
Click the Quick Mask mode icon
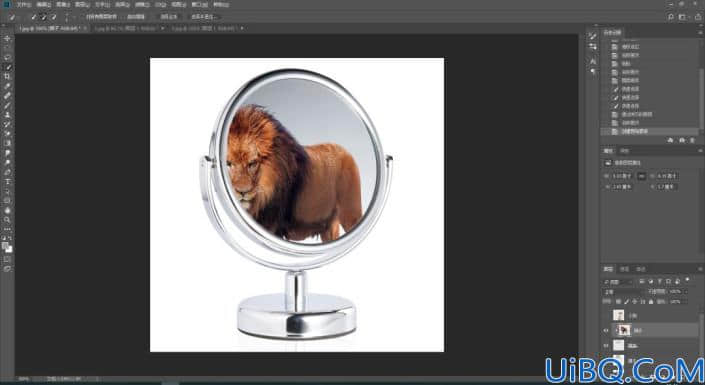[7, 260]
